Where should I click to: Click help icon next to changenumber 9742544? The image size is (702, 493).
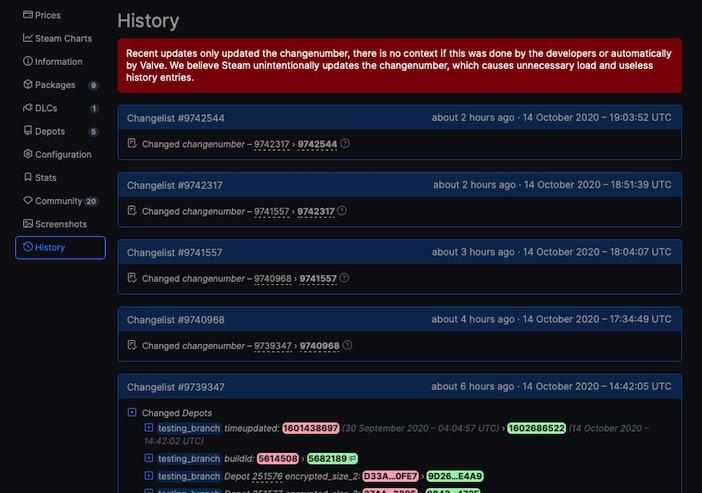(x=345, y=144)
